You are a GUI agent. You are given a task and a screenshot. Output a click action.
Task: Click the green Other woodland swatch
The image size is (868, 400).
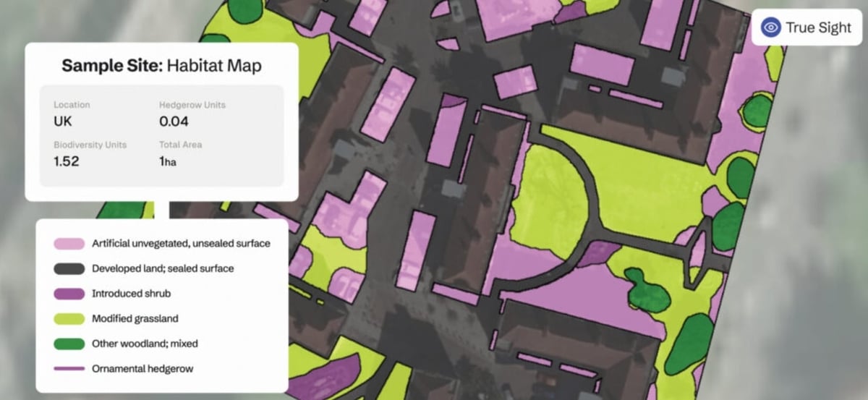click(x=68, y=344)
